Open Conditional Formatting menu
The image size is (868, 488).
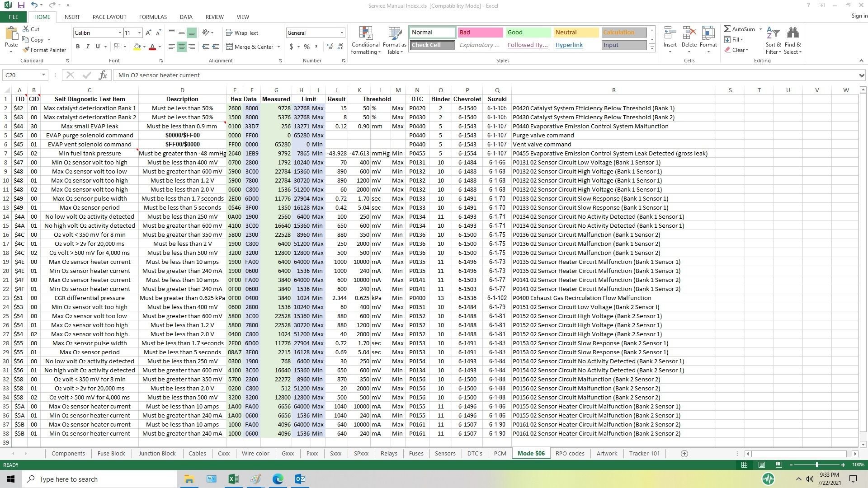coord(366,41)
